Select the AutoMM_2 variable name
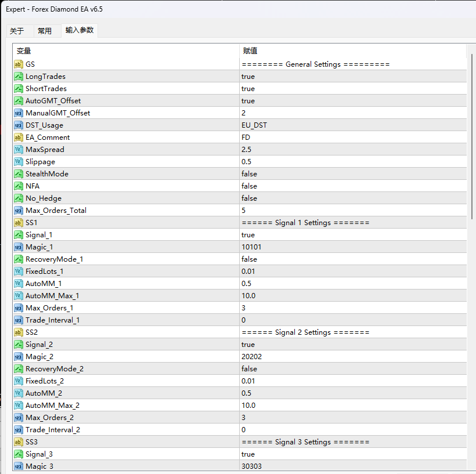Viewport: 476px width, 474px height. click(x=44, y=393)
